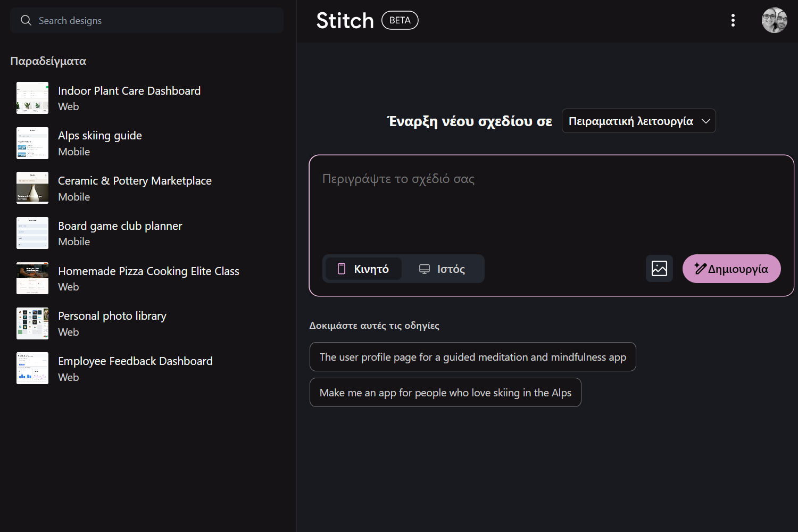This screenshot has width=798, height=532.
Task: Select Alps skiing guide title
Action: tap(100, 136)
